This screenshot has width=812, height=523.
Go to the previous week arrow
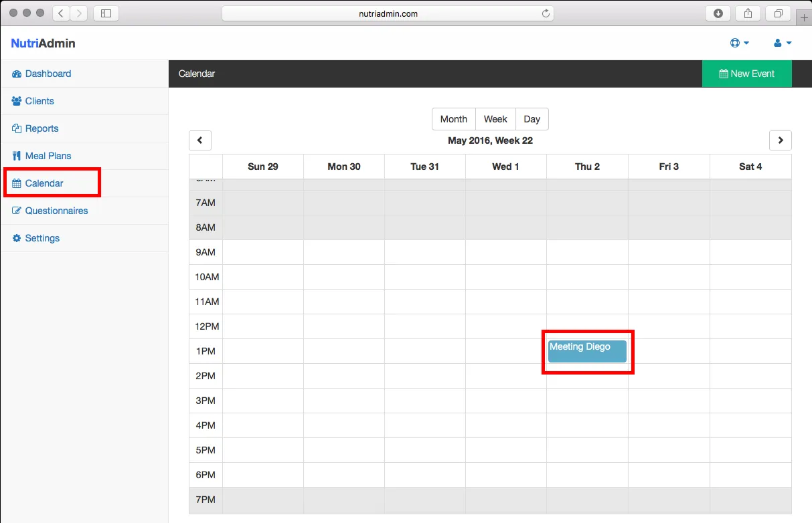coord(200,140)
